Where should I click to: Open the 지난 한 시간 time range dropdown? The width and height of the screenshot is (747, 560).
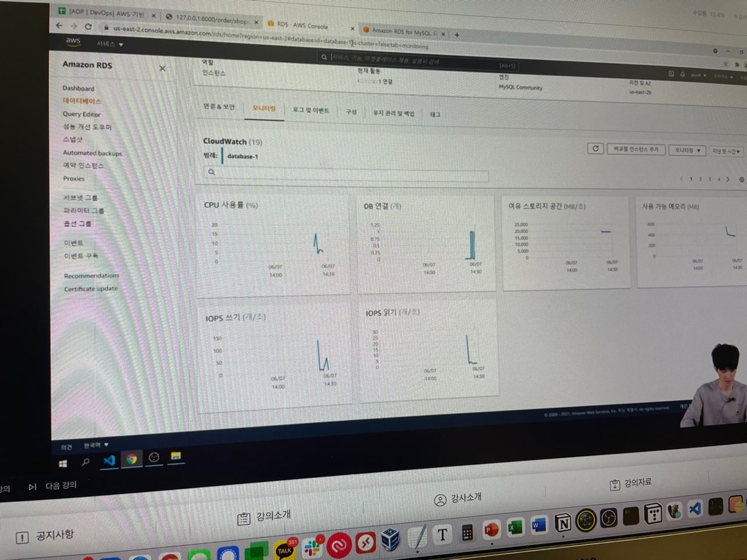726,151
